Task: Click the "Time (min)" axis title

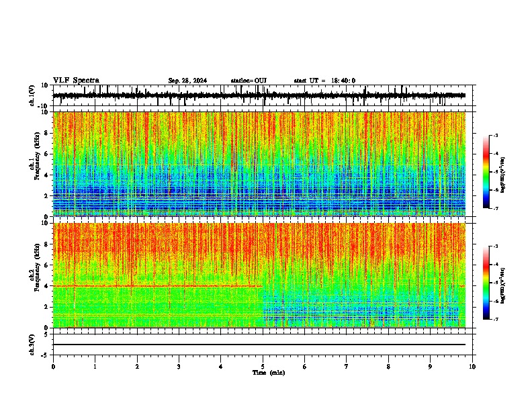Action: (269, 373)
